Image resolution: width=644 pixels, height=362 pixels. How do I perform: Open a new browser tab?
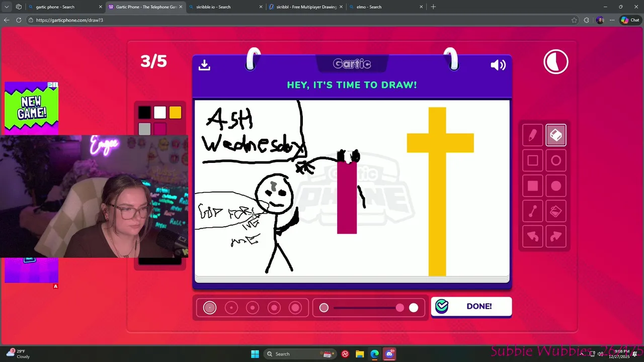point(433,7)
